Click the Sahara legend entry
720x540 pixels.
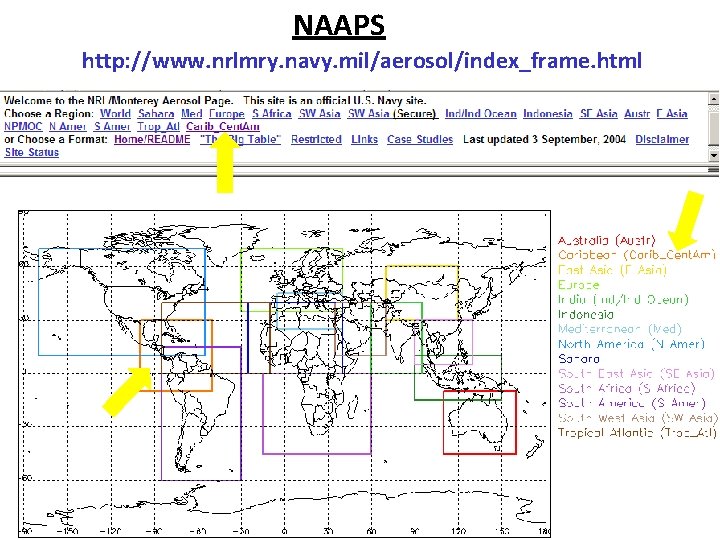click(x=579, y=359)
